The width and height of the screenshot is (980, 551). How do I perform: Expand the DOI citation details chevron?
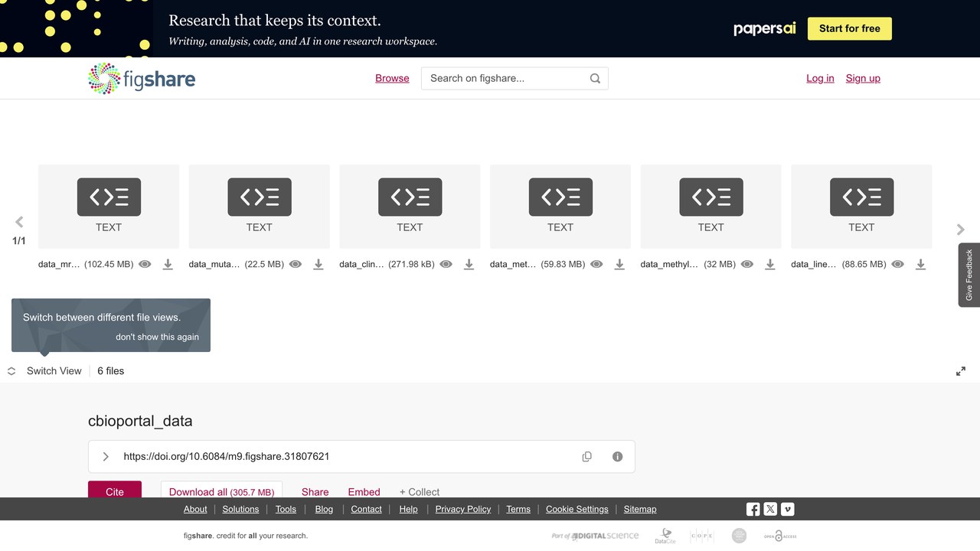[x=106, y=457]
